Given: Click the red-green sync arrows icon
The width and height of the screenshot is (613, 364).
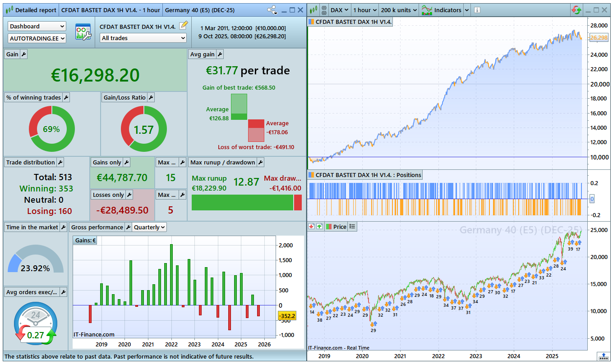Looking at the screenshot, I should [576, 10].
